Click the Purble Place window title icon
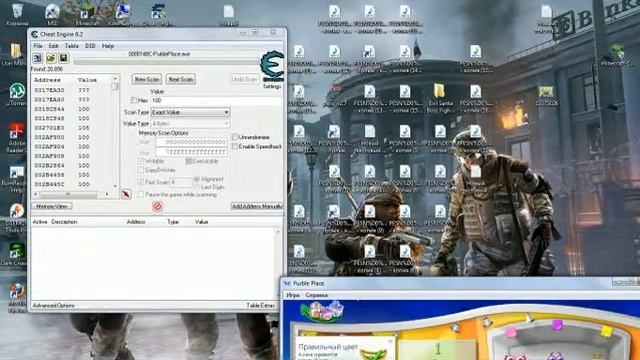 coord(287,283)
